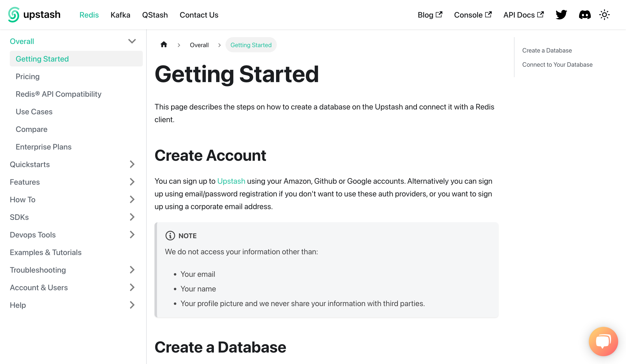Image resolution: width=626 pixels, height=364 pixels.
Task: Collapse the Overall sidebar section chevron
Action: pos(132,41)
